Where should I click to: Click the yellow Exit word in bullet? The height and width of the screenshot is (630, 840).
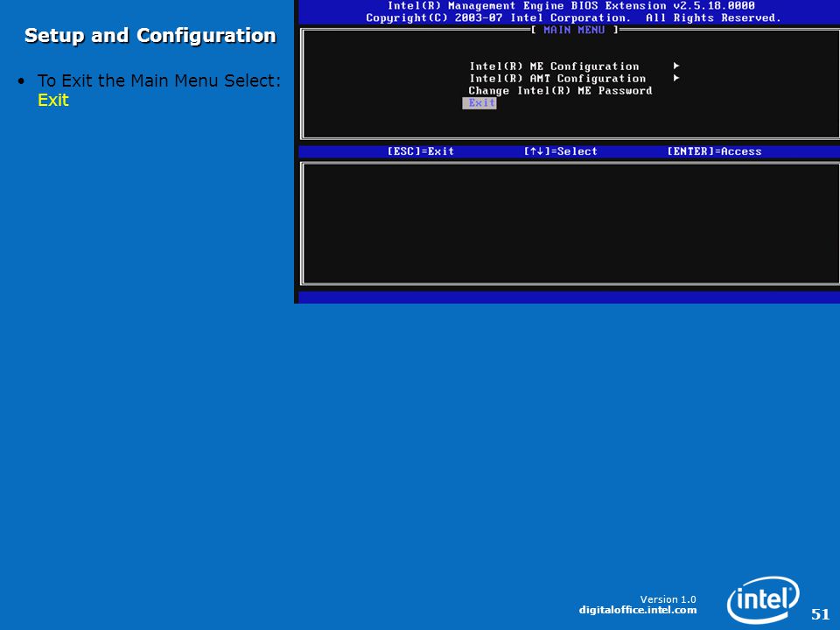[53, 100]
